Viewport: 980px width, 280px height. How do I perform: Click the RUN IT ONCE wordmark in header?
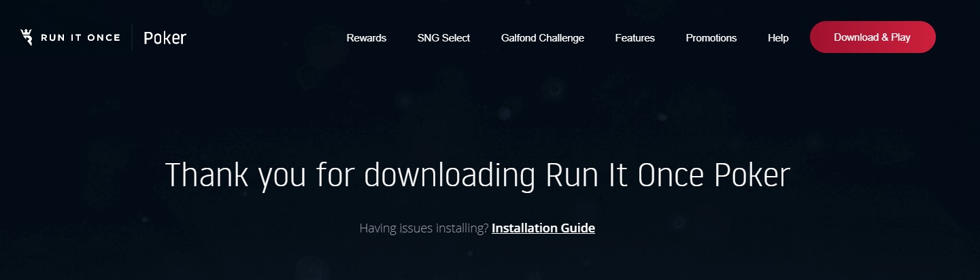80,38
